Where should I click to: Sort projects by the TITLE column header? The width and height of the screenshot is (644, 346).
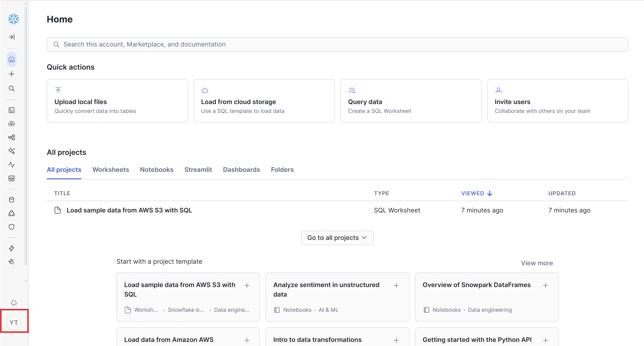pyautogui.click(x=62, y=193)
